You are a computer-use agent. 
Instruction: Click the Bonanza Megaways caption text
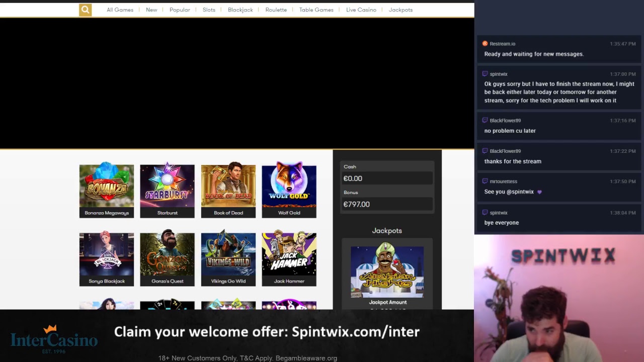click(x=107, y=213)
